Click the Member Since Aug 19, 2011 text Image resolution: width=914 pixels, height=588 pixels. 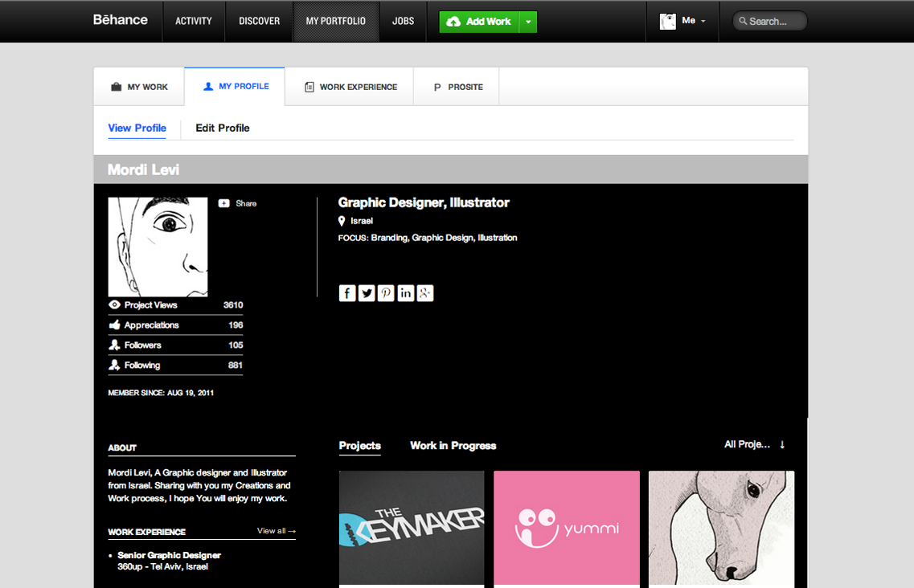[x=161, y=393]
